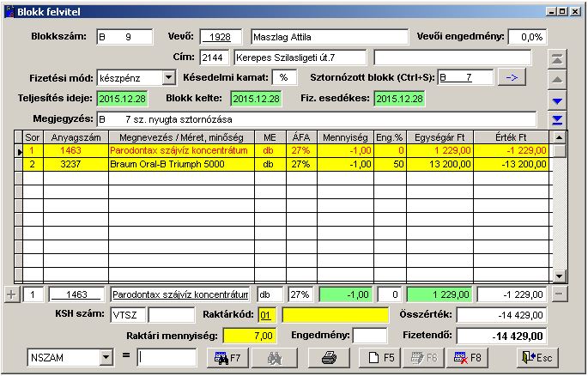Delete with the F8 button
The height and width of the screenshot is (376, 588).
tap(468, 358)
